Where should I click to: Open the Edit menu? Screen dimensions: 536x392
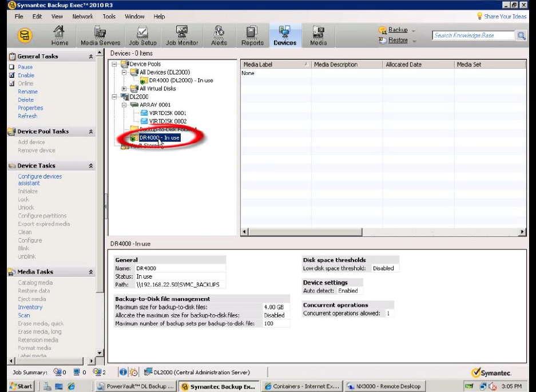(37, 17)
